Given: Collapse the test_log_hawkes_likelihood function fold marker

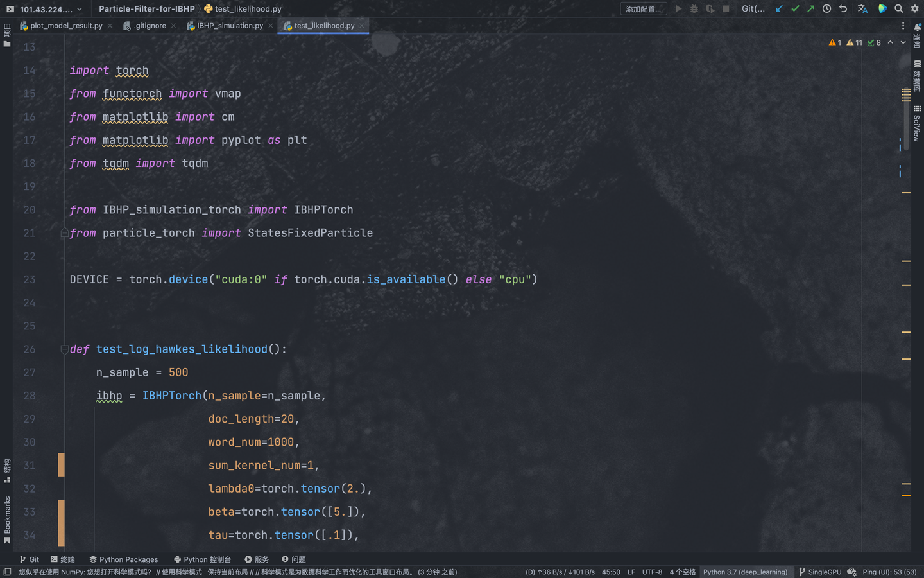Looking at the screenshot, I should (x=64, y=349).
